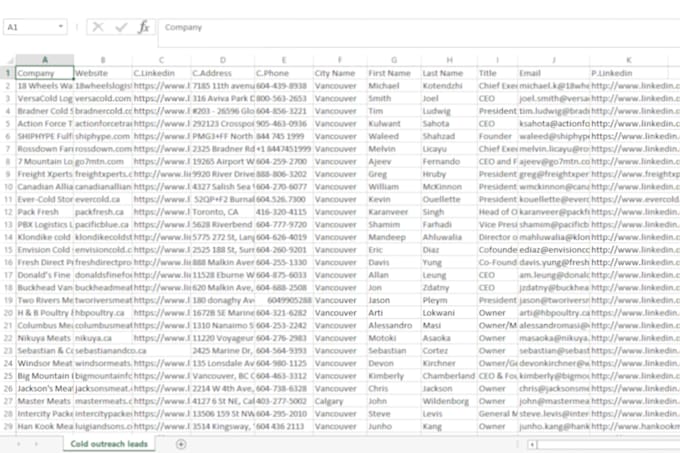
Task: Select last name cell Ouellette
Action: point(449,199)
